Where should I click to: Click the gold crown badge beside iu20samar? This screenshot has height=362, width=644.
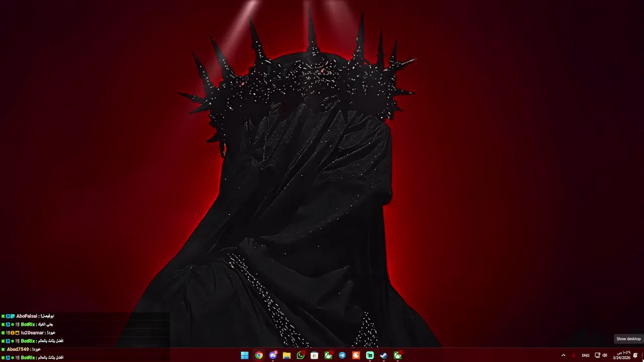coord(17,333)
